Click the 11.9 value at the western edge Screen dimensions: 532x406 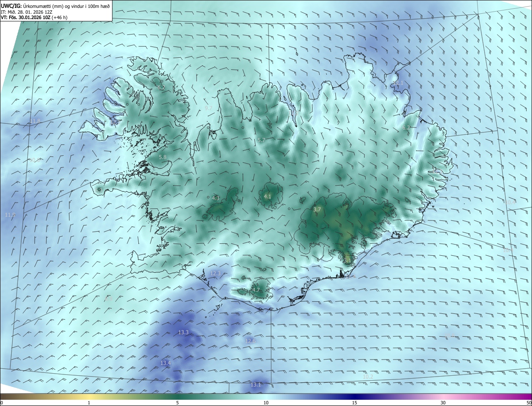[x=10, y=215]
